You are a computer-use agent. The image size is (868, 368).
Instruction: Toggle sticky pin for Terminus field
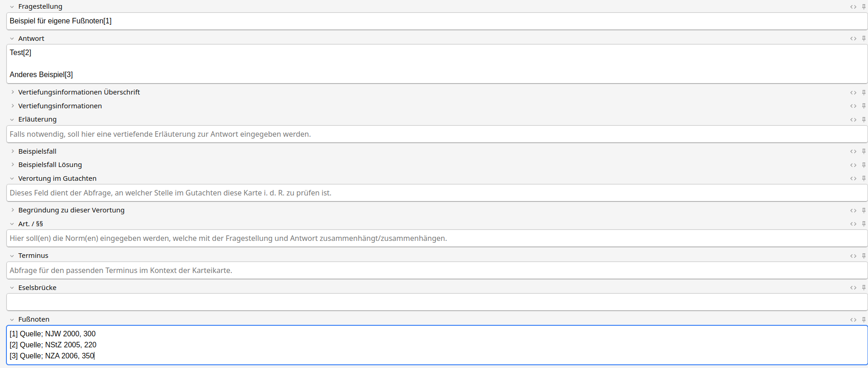click(x=863, y=256)
